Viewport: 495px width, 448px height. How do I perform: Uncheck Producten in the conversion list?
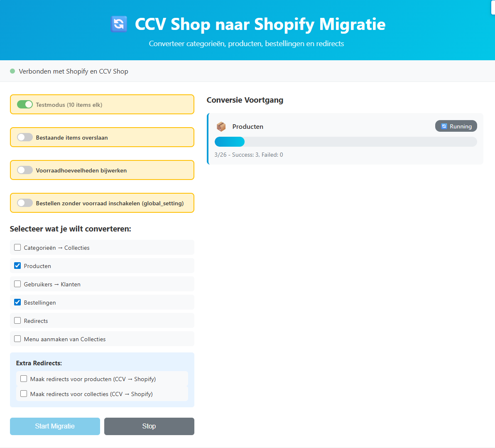pyautogui.click(x=17, y=266)
